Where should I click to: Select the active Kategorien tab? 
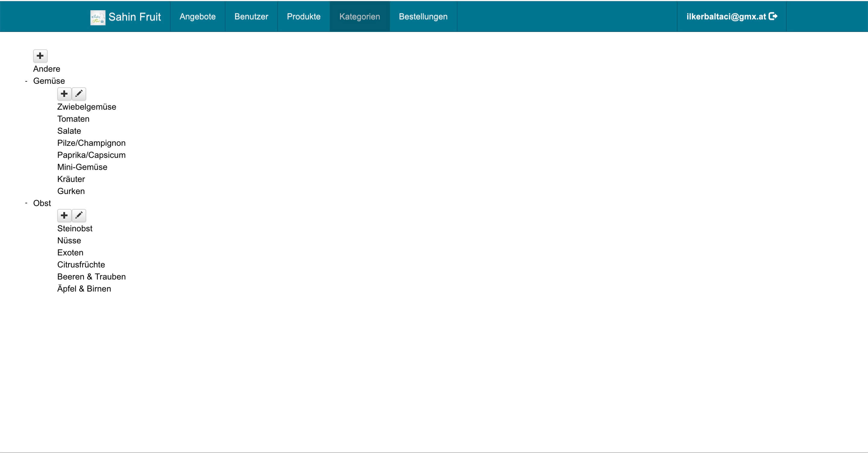[x=359, y=17]
